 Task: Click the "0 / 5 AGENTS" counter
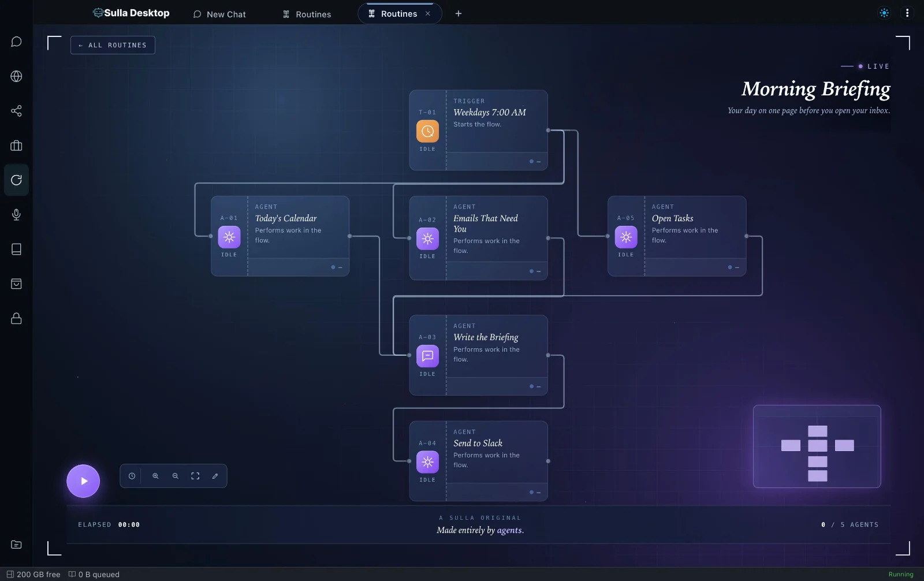tap(850, 524)
